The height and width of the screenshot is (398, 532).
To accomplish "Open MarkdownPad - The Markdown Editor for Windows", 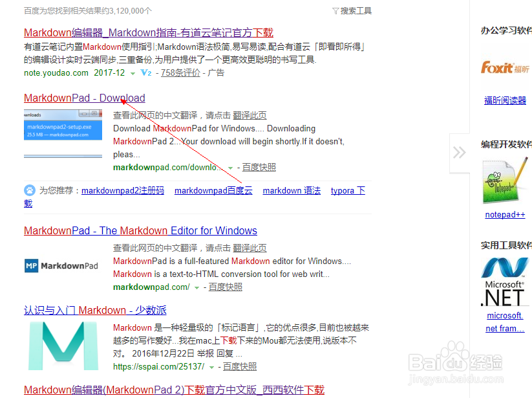I will (140, 230).
